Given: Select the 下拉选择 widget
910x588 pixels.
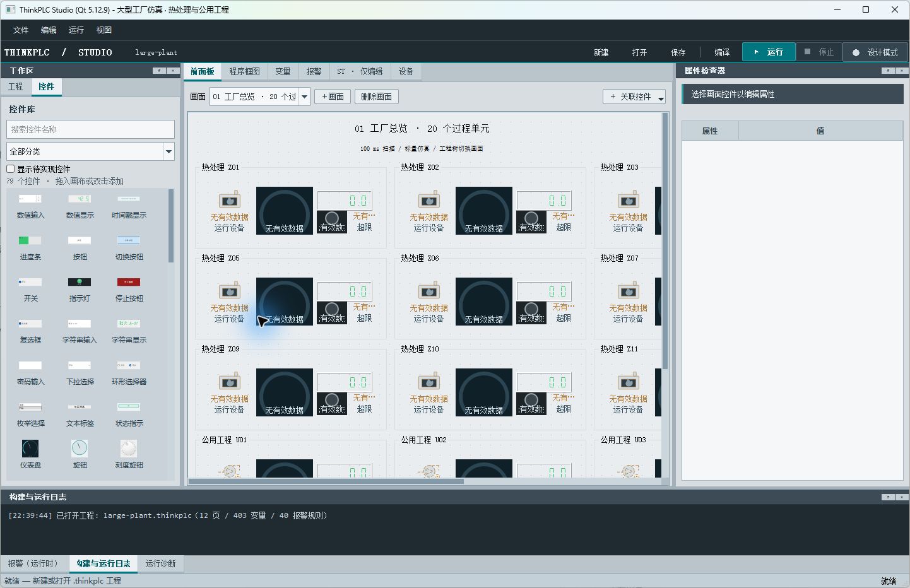Looking at the screenshot, I should [x=80, y=373].
